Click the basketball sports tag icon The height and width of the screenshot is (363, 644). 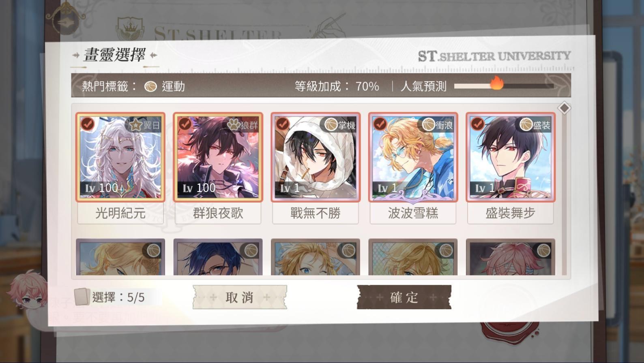(150, 86)
